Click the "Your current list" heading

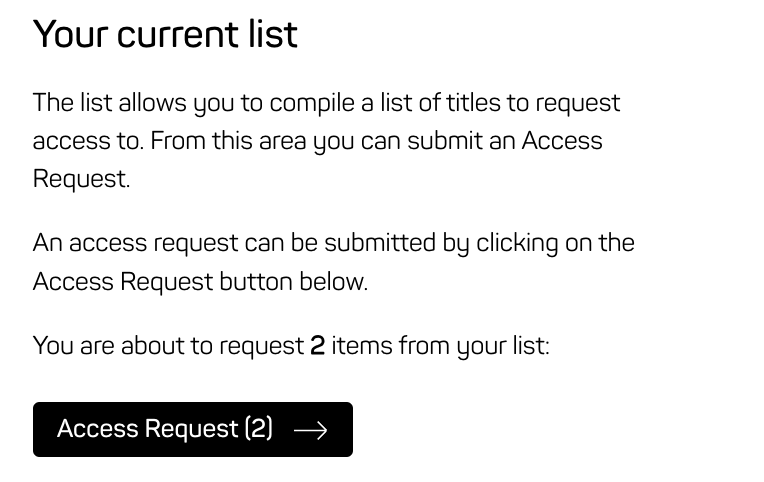pyautogui.click(x=165, y=34)
